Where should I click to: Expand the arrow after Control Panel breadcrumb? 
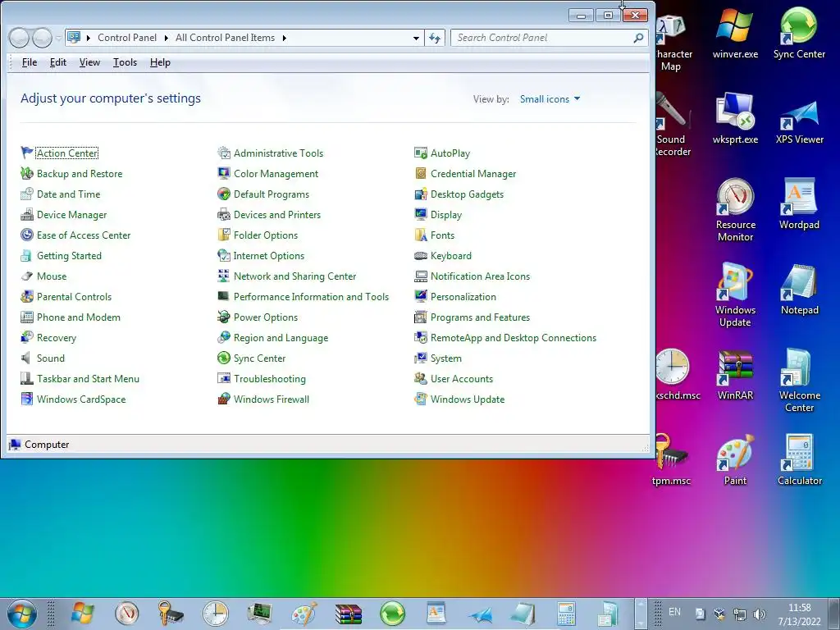[166, 38]
